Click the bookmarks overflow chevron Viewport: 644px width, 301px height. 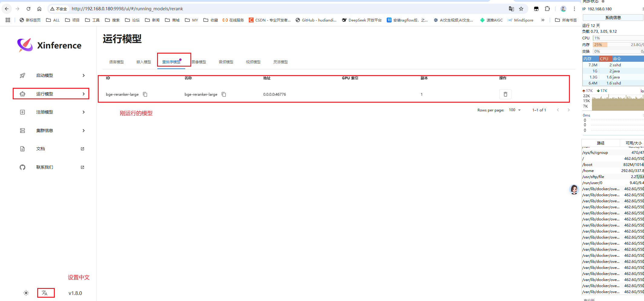pos(543,20)
